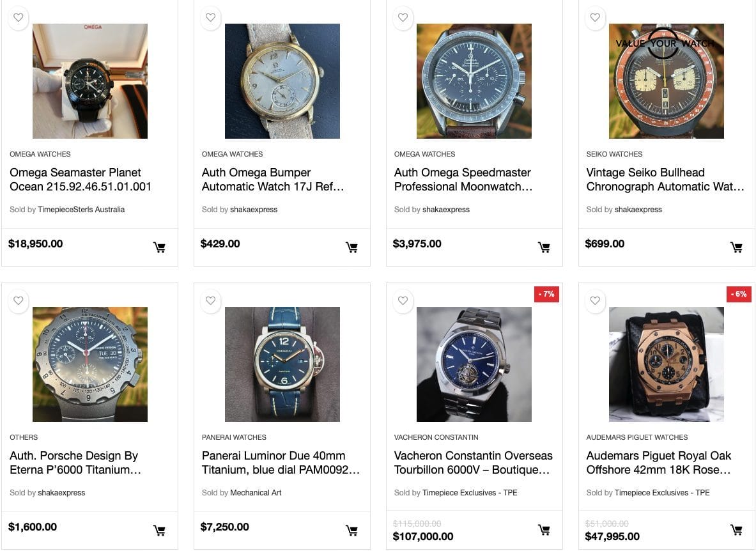Save Vacheron Constantin Overseas to wishlist
The width and height of the screenshot is (756, 551).
403,301
